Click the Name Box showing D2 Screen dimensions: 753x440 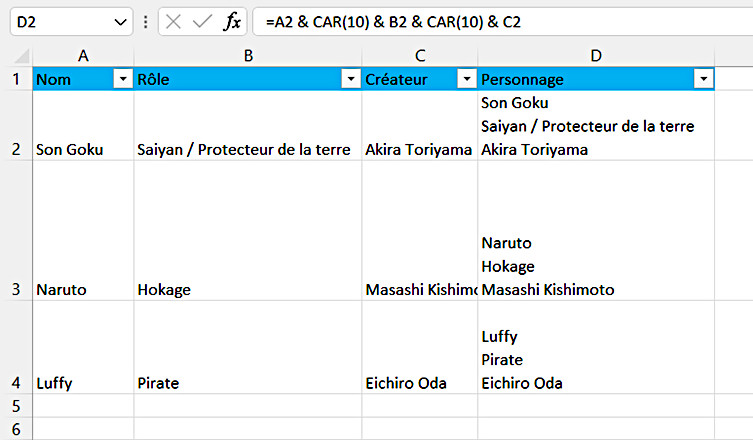click(60, 22)
